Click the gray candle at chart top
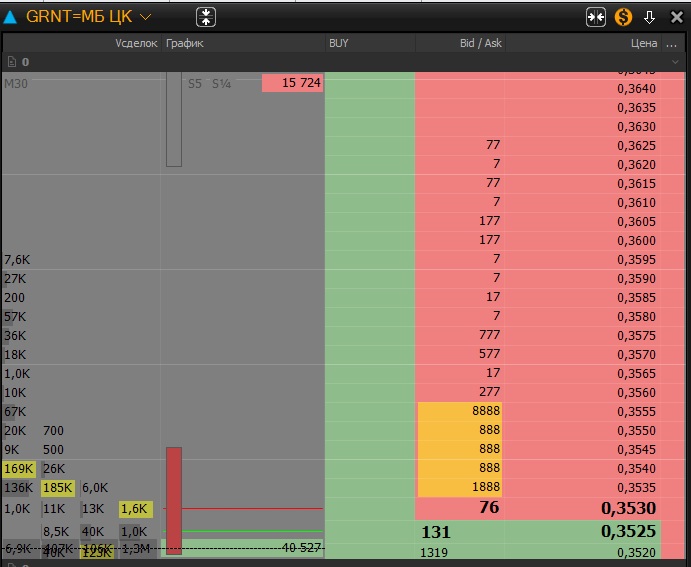Image resolution: width=691 pixels, height=567 pixels. coord(174,119)
